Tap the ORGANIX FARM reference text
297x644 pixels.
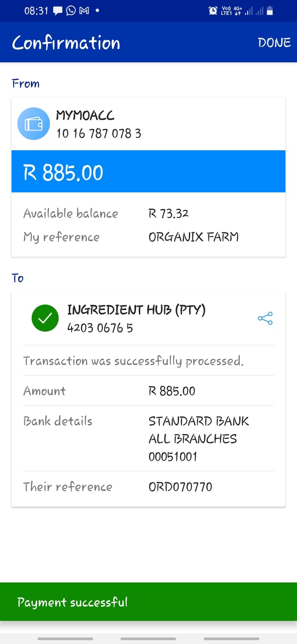click(x=193, y=237)
